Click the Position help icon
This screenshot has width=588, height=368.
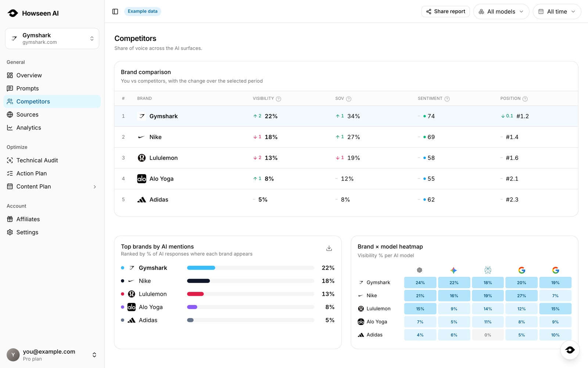click(525, 99)
